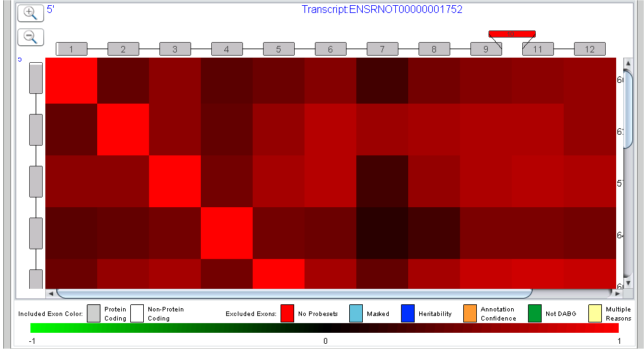Click exon 7 box in the top track
This screenshot has width=644, height=349.
(382, 49)
